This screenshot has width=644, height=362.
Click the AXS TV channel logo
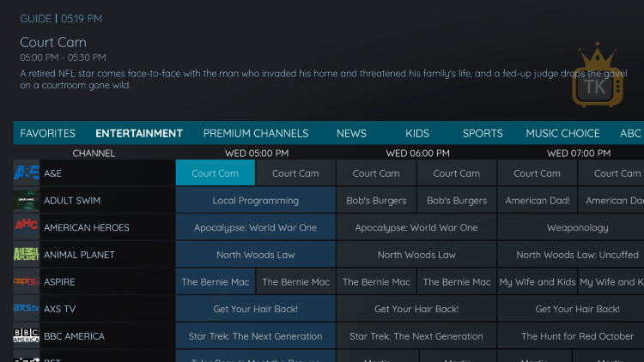coord(26,309)
